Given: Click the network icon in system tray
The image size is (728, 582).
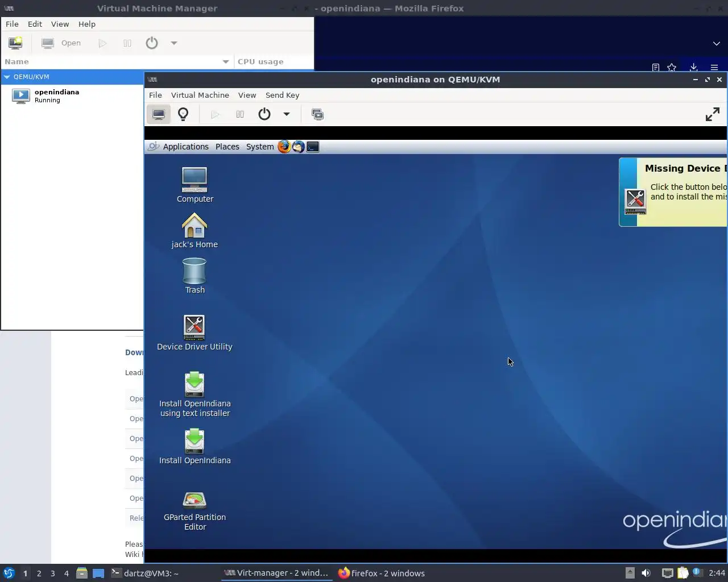Looking at the screenshot, I should coord(667,573).
